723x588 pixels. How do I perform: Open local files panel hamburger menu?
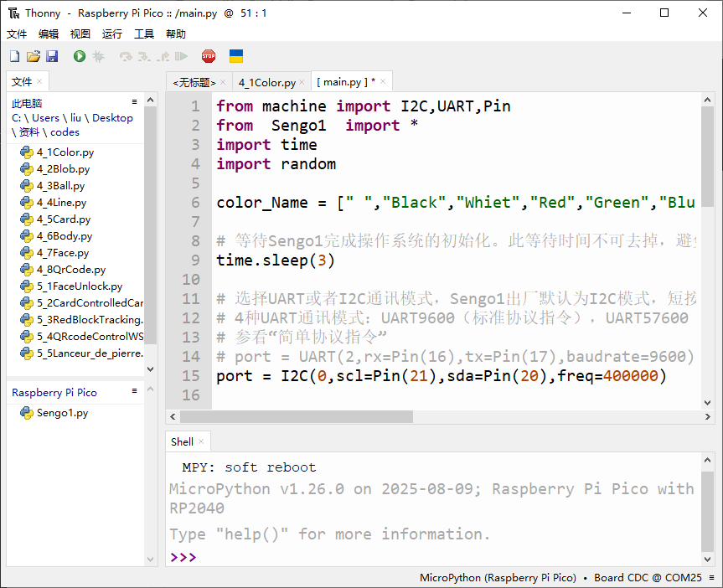pyautogui.click(x=134, y=101)
